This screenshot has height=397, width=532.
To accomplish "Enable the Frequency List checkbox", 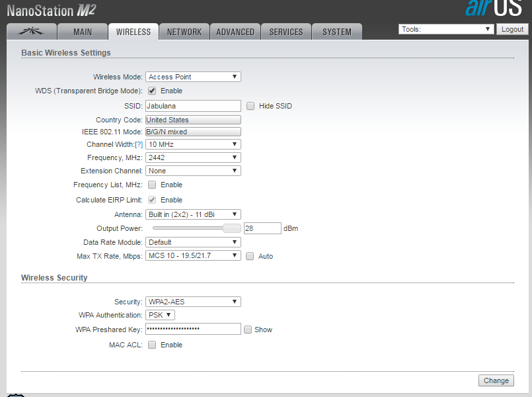I will (152, 185).
